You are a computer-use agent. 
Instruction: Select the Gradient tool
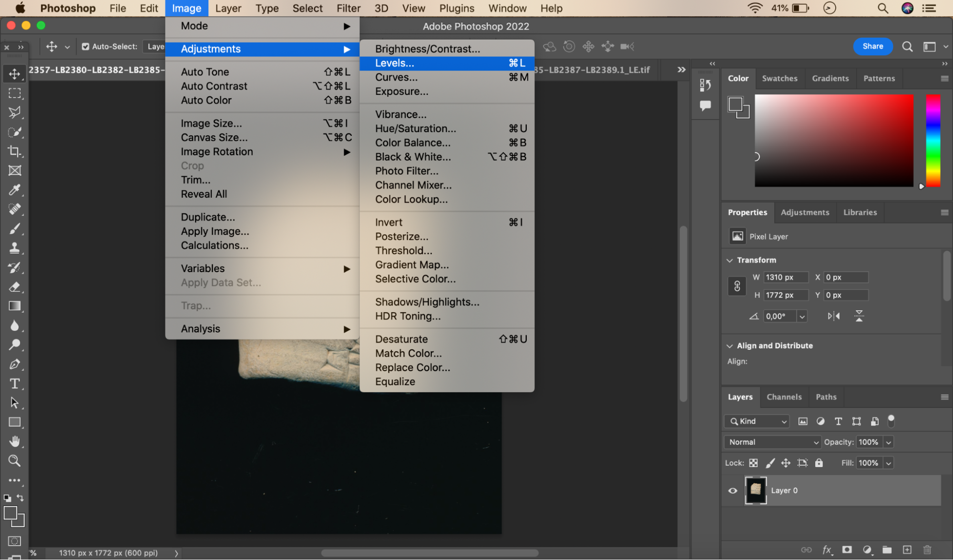(x=14, y=306)
